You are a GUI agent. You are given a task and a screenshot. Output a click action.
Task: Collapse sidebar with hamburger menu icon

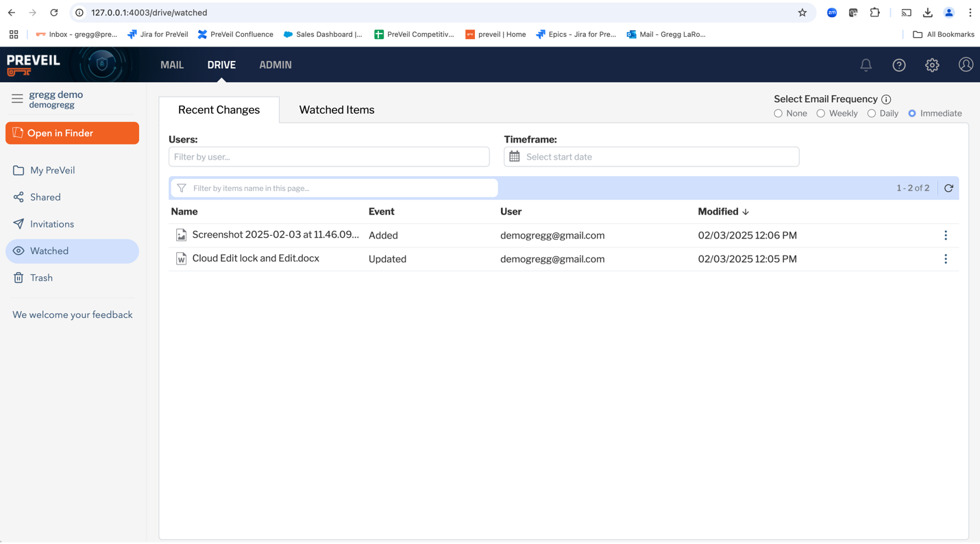(x=17, y=99)
